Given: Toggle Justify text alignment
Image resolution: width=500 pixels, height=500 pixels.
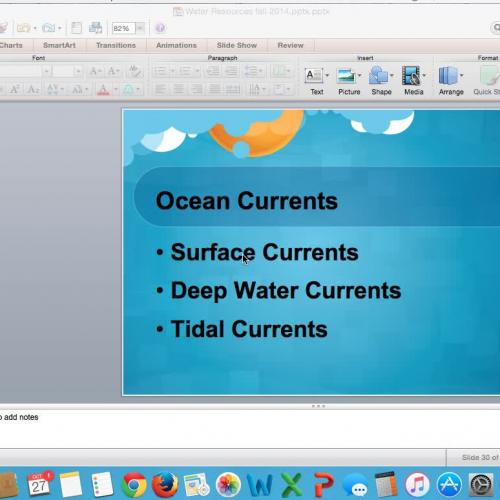Looking at the screenshot, I should point(215,89).
